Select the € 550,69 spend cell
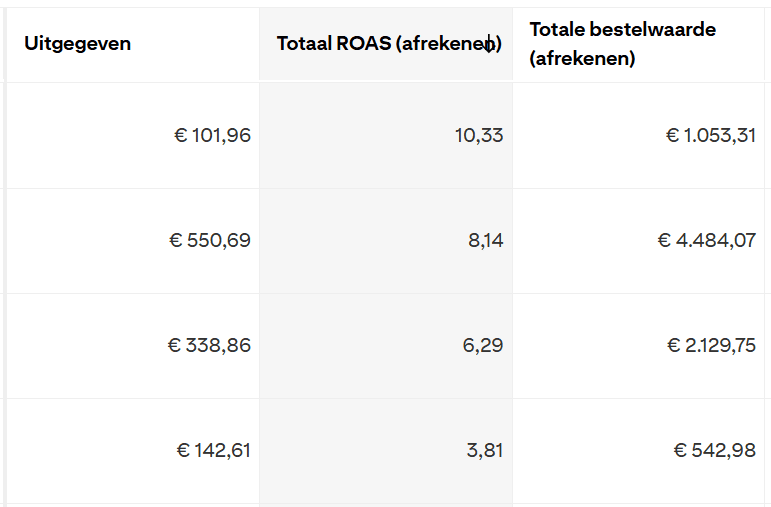The image size is (771, 507). (x=210, y=240)
